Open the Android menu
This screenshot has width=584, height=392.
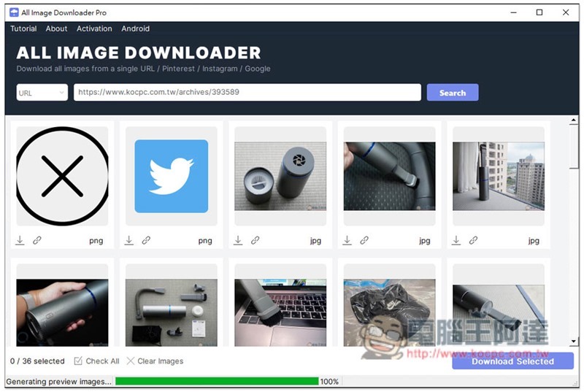[136, 28]
